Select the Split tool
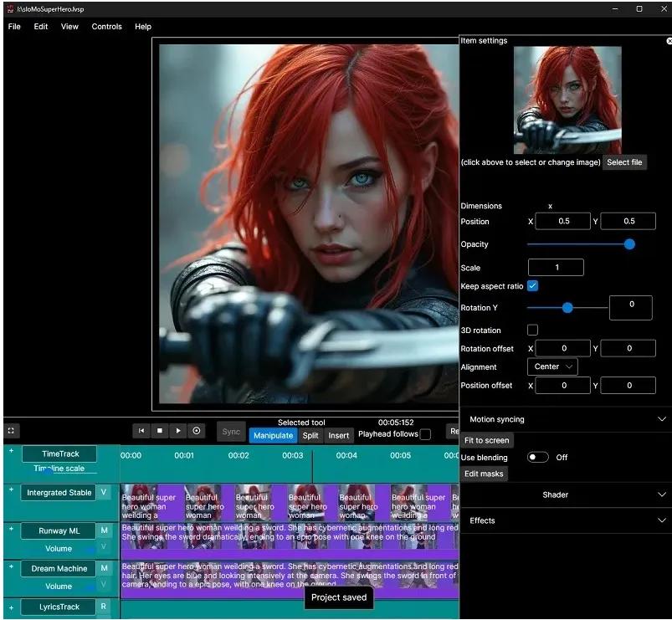Image resolution: width=672 pixels, height=620 pixels. (x=310, y=436)
